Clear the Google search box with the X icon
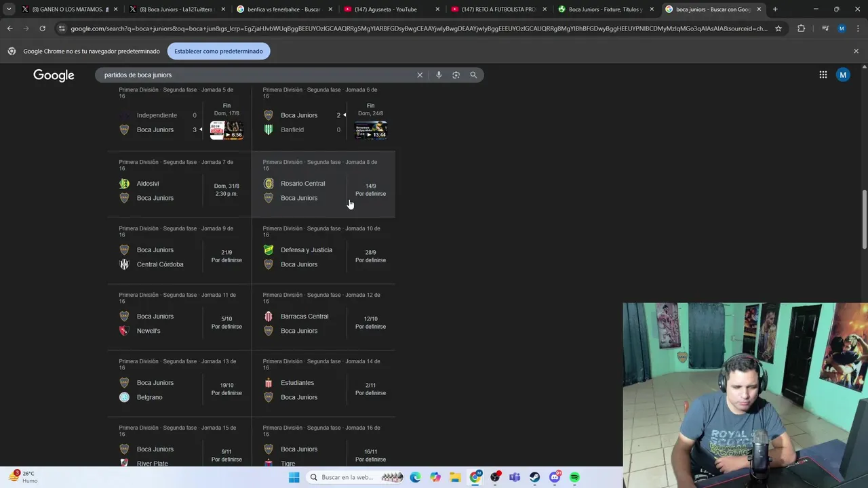The image size is (868, 488). [420, 75]
